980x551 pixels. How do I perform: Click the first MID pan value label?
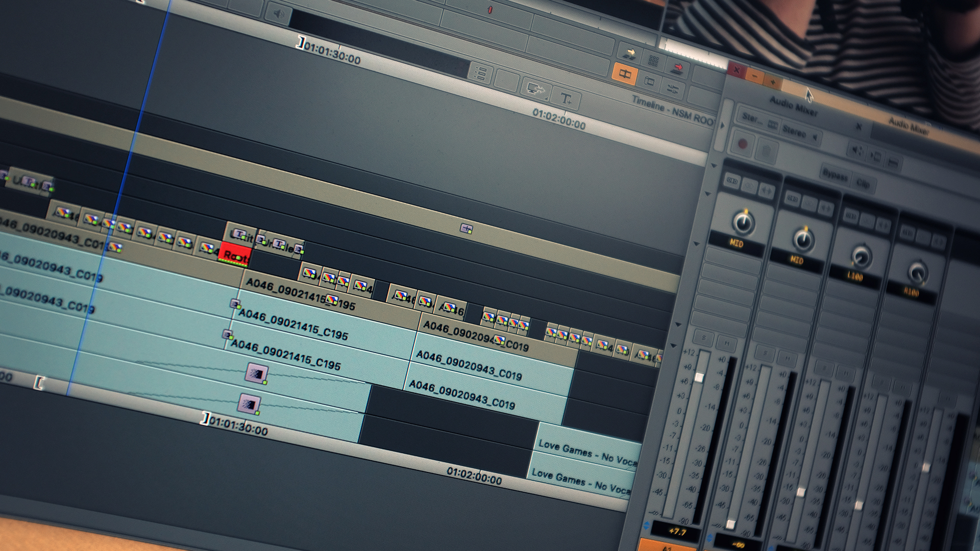[736, 243]
